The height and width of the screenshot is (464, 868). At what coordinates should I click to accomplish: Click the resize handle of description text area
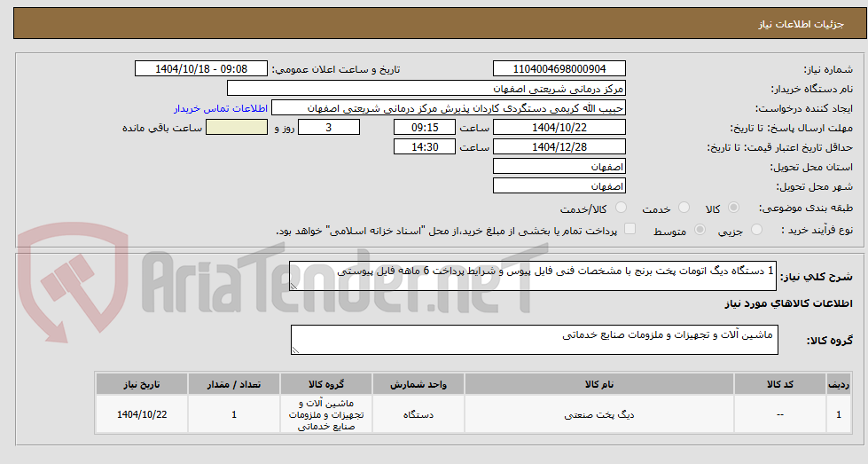[294, 287]
